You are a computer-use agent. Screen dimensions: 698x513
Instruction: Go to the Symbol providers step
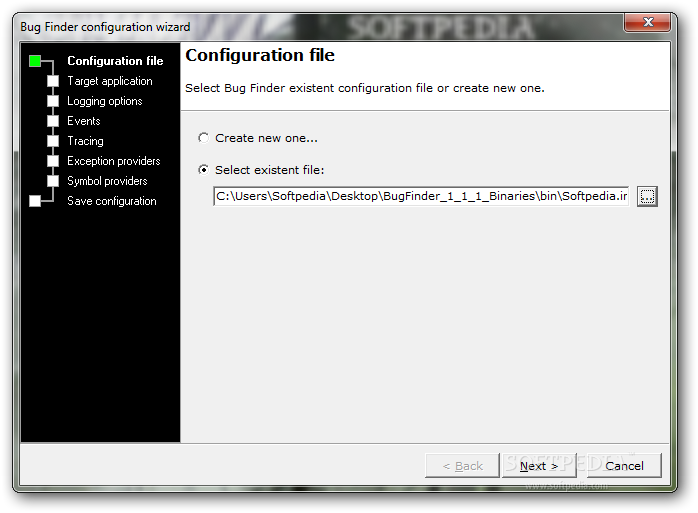[x=107, y=181]
